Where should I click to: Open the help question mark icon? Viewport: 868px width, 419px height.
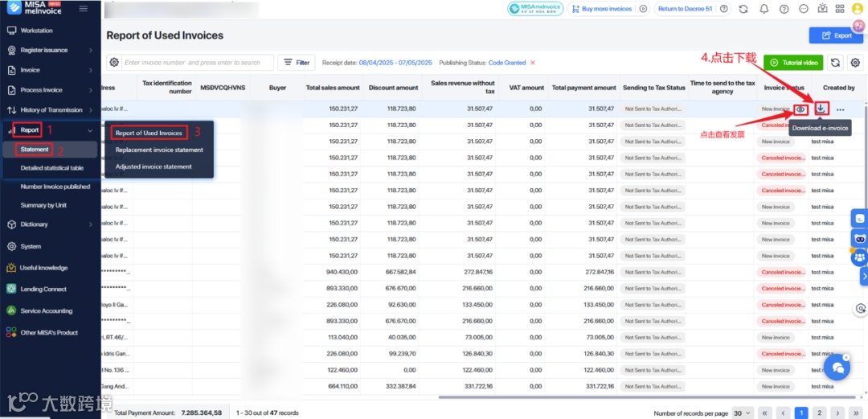pos(784,9)
